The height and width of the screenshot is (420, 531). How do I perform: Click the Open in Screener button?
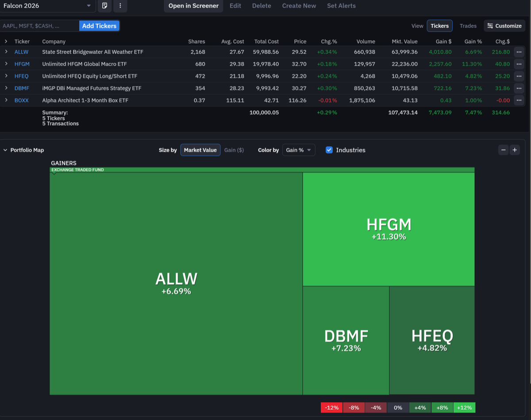click(193, 6)
